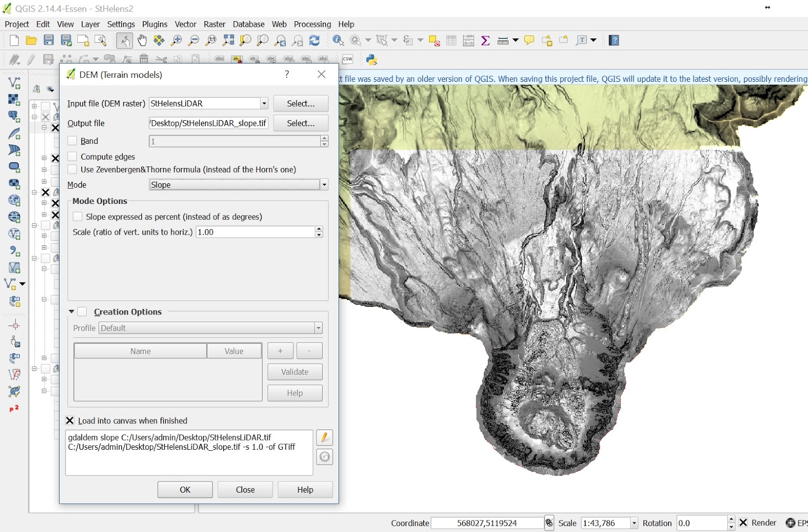The height and width of the screenshot is (532, 808).
Task: Click the Rotation value field
Action: (x=701, y=523)
